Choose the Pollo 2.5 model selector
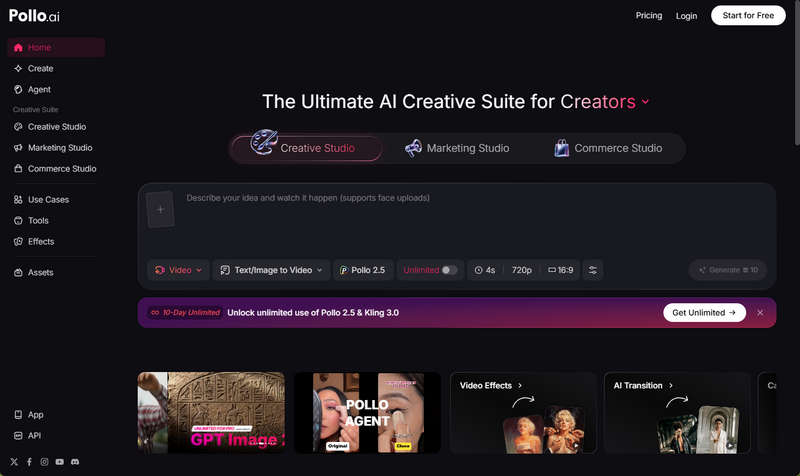The image size is (800, 476). [x=363, y=270]
